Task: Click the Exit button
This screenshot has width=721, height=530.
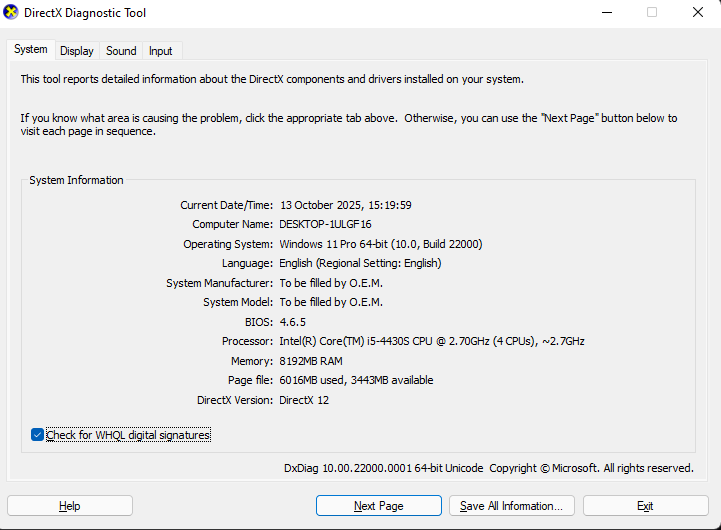Action: (646, 506)
